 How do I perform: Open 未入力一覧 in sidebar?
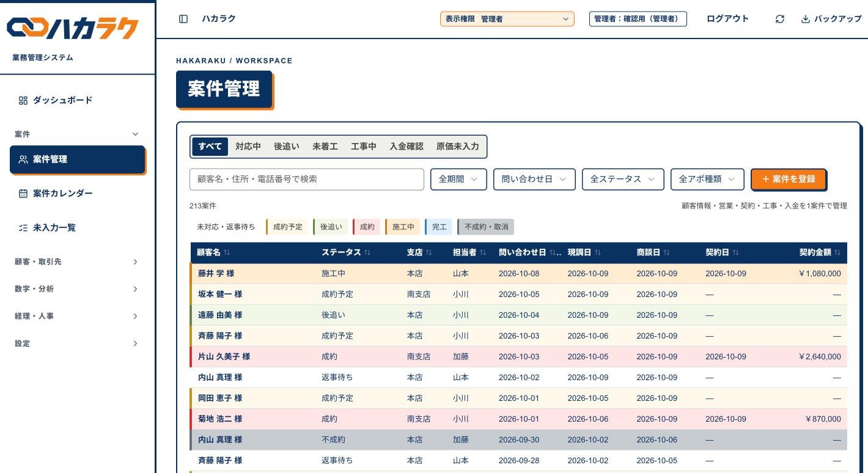78,227
